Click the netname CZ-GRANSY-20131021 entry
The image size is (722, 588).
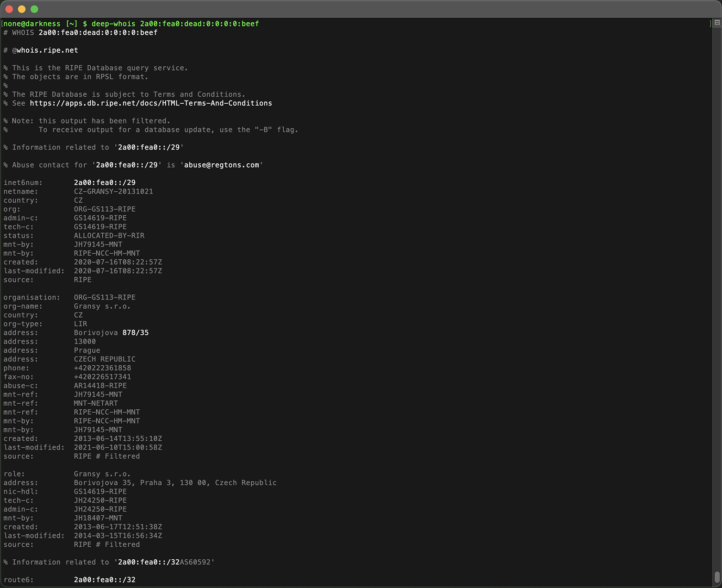[113, 191]
